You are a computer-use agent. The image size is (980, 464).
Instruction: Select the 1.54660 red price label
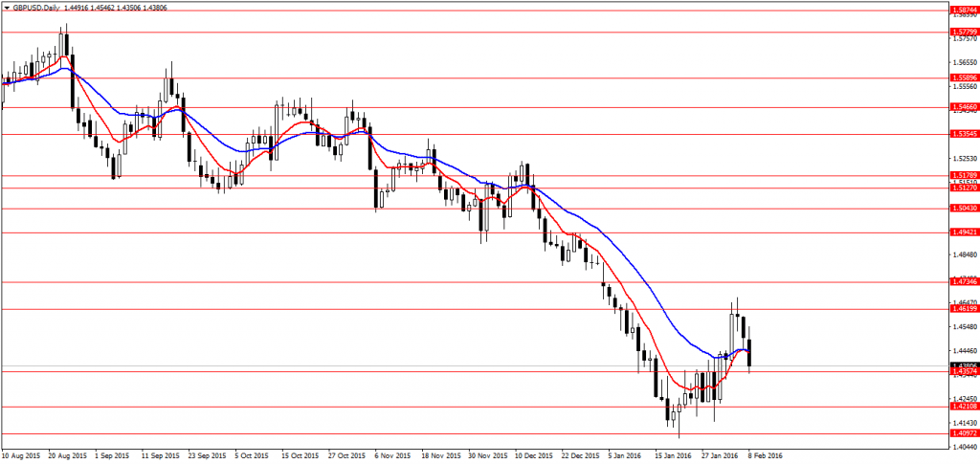click(x=965, y=107)
